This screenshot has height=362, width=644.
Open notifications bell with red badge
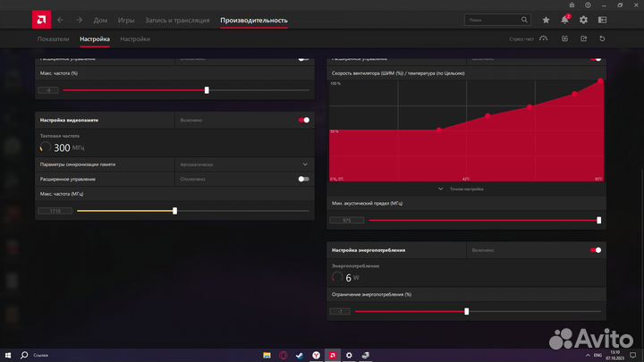pyautogui.click(x=565, y=20)
